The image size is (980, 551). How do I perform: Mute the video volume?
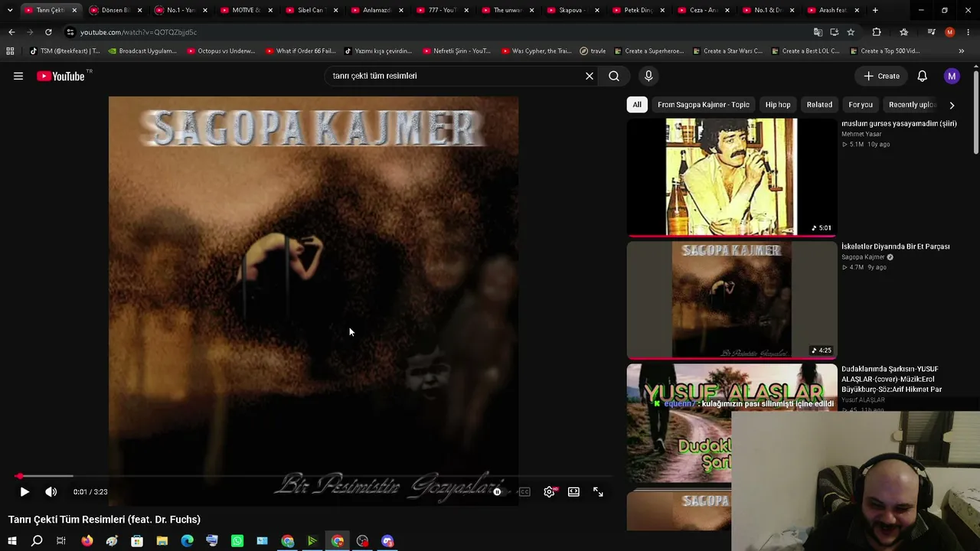click(51, 492)
